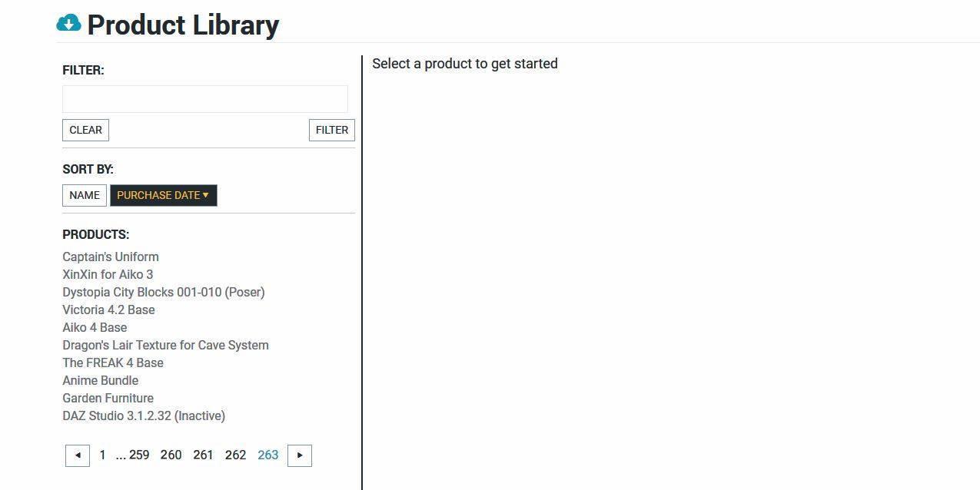Clear the filter text
Image resolution: width=980 pixels, height=490 pixels.
85,130
